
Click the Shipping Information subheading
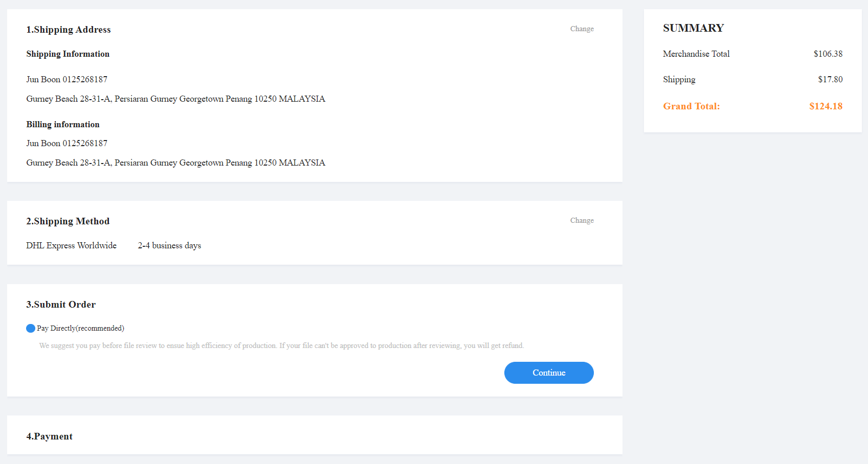pos(68,54)
